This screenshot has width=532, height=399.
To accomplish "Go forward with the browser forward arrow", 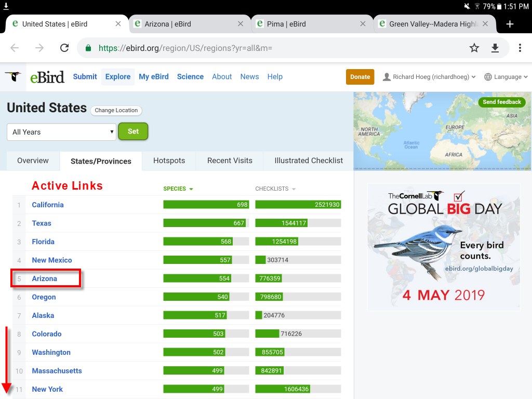I will (39, 48).
